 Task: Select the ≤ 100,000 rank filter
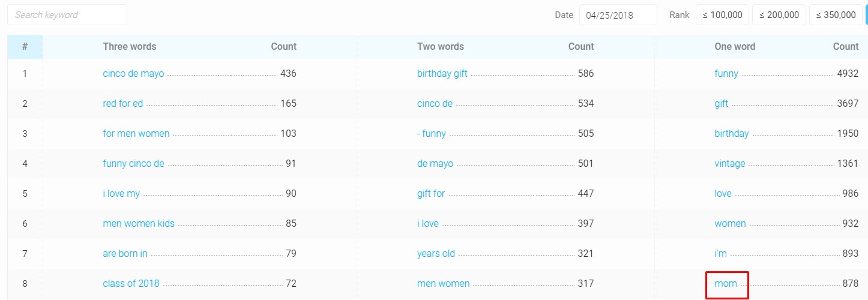pyautogui.click(x=722, y=15)
